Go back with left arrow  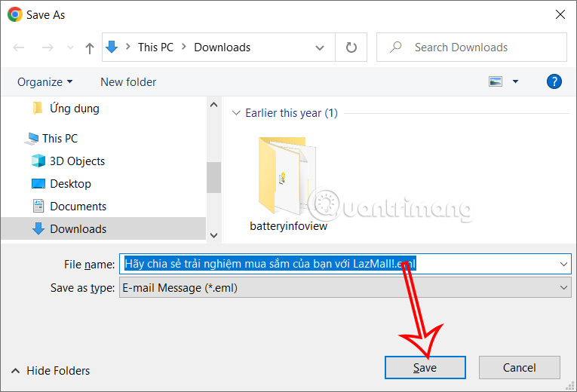(18, 47)
